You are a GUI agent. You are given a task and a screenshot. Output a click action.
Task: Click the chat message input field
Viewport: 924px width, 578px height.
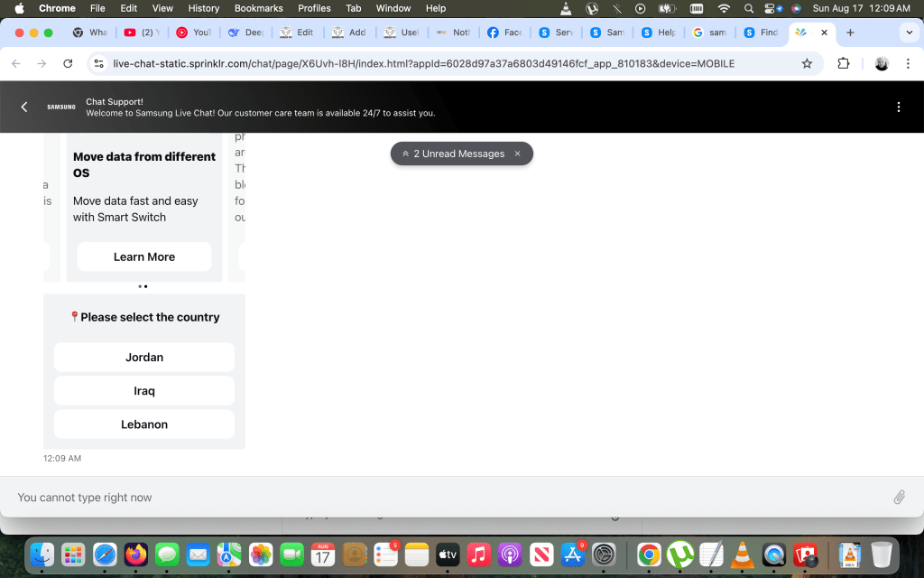[x=442, y=497]
